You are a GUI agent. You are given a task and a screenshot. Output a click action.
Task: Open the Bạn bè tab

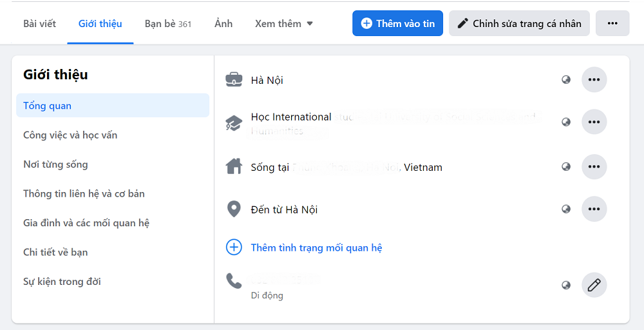[x=167, y=24]
